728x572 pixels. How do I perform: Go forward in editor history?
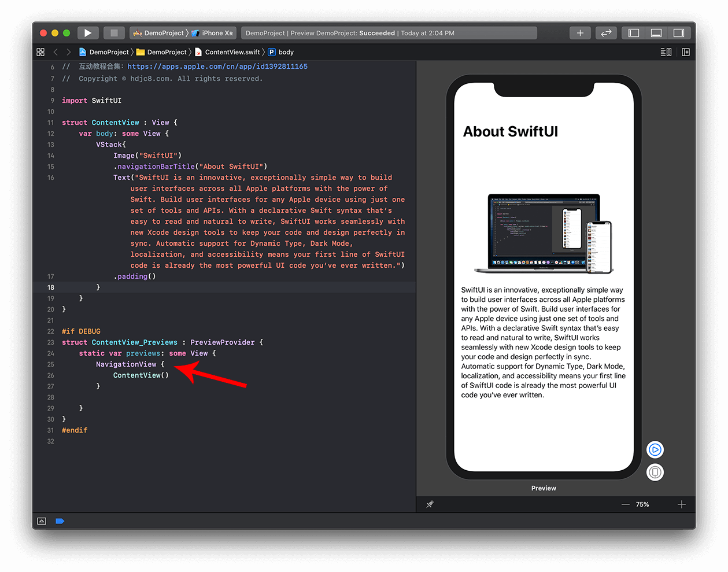pyautogui.click(x=68, y=52)
